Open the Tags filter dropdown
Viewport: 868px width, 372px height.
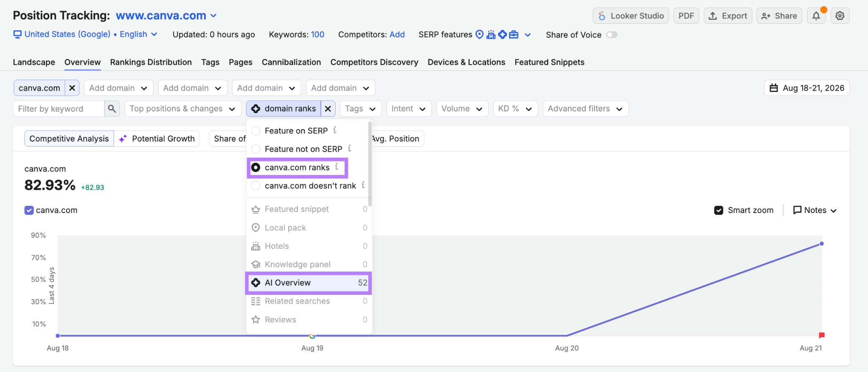tap(361, 109)
